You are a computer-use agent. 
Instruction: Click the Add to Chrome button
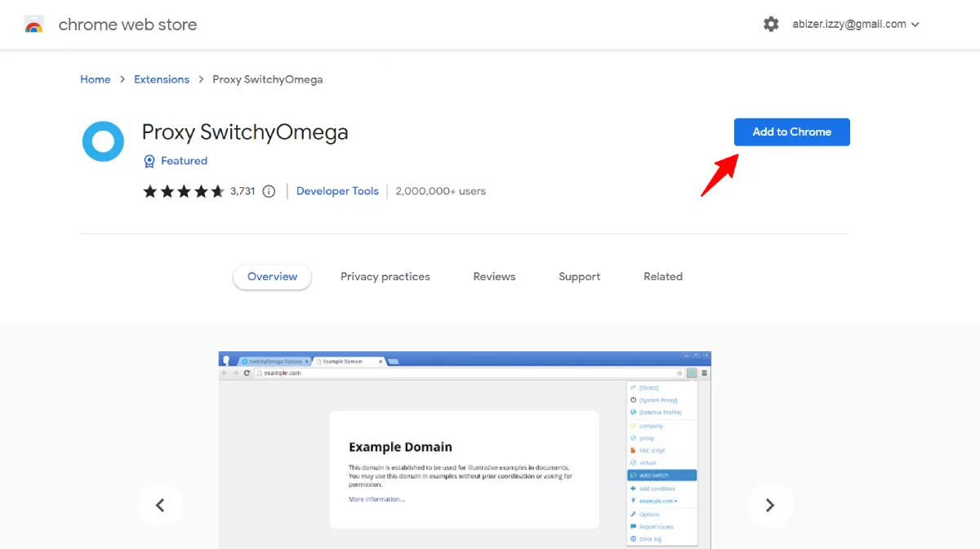click(792, 132)
